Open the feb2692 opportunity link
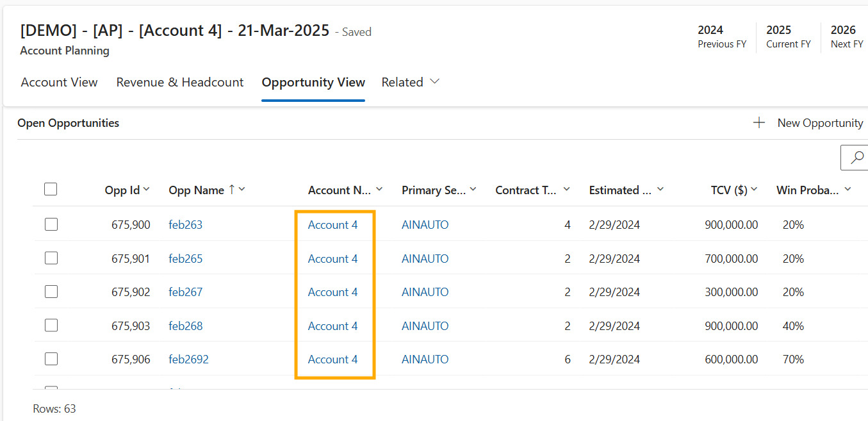Screen dimensions: 868x421 click(x=188, y=359)
